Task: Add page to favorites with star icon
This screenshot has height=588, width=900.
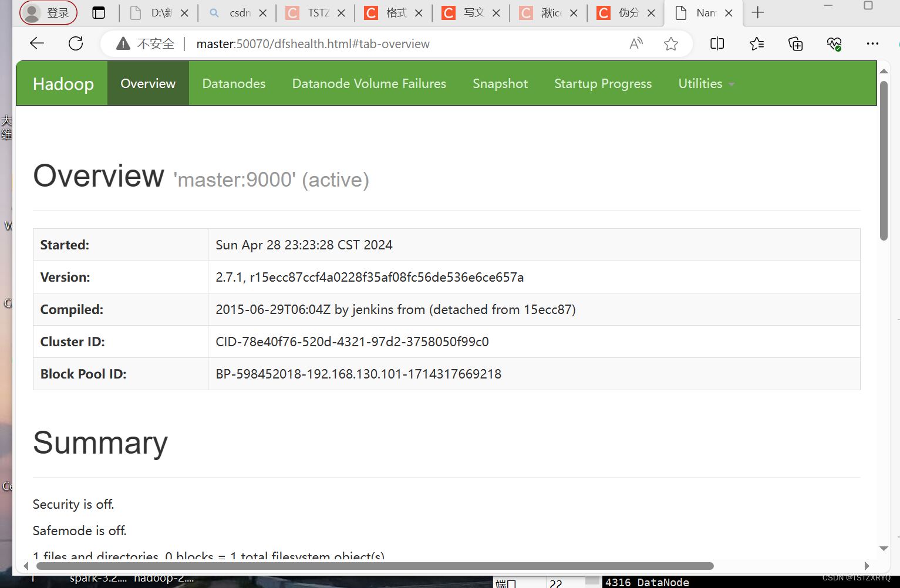Action: pyautogui.click(x=671, y=43)
